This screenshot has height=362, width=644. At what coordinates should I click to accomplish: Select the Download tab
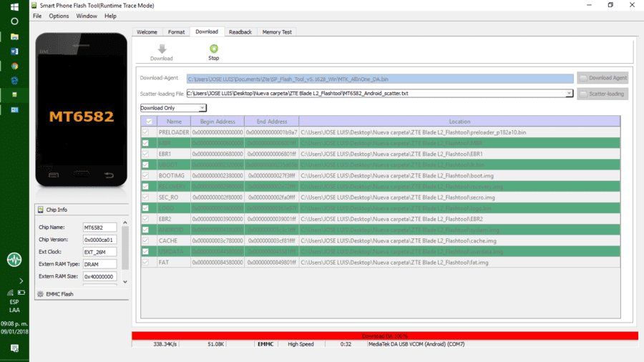(207, 31)
